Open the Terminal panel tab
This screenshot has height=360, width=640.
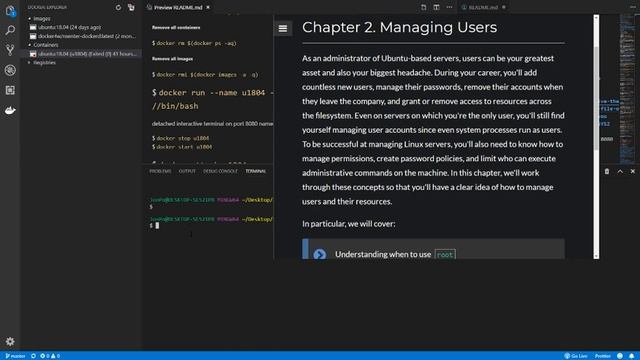point(256,171)
